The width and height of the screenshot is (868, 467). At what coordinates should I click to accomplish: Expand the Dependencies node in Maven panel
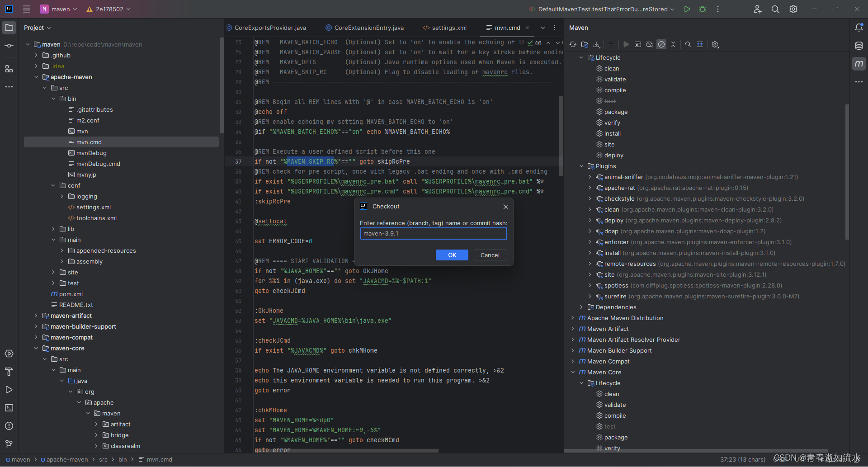pos(581,307)
